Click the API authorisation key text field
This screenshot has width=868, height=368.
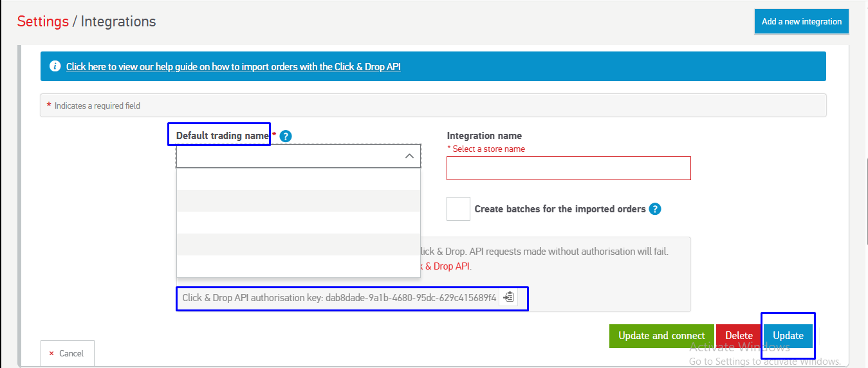point(339,298)
